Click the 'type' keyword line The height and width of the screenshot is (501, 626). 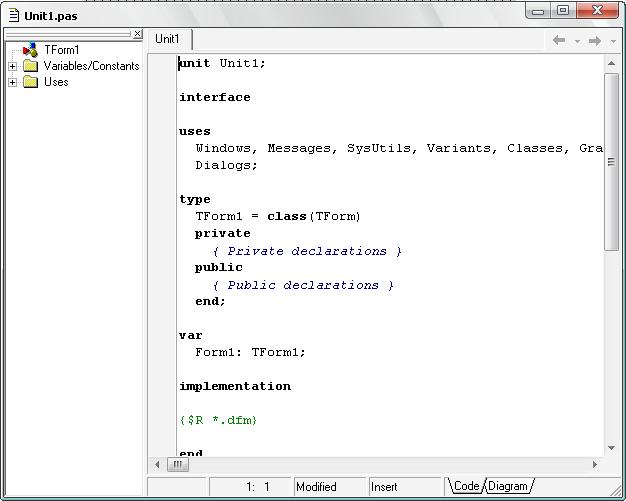195,200
